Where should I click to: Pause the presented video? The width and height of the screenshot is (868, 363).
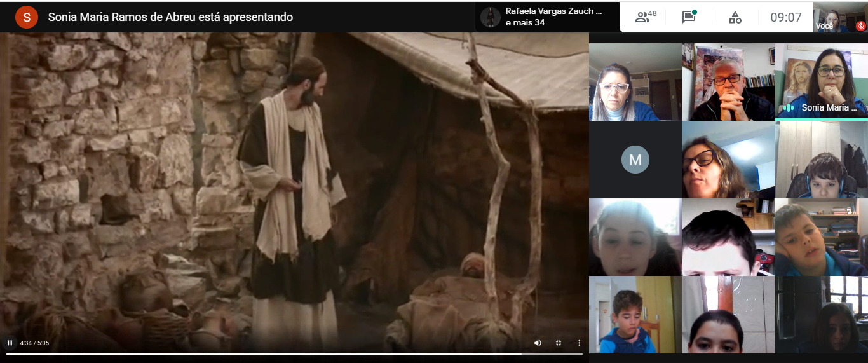click(x=10, y=343)
